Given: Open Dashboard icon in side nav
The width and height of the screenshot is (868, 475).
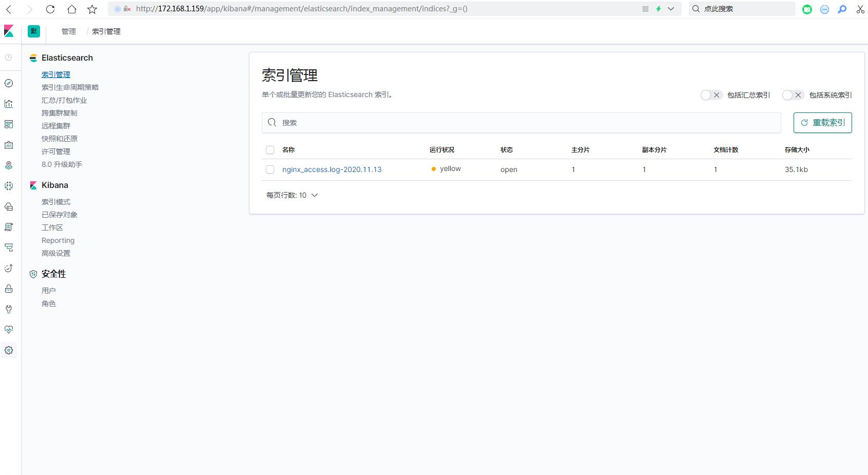Looking at the screenshot, I should click(9, 124).
